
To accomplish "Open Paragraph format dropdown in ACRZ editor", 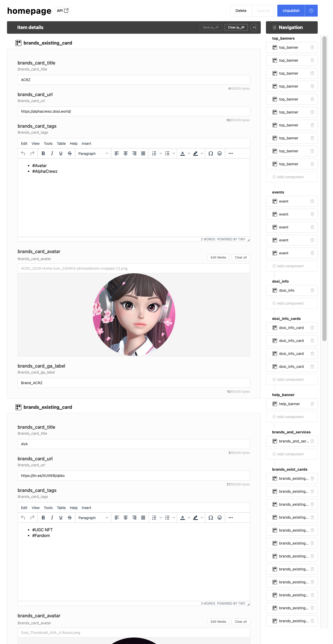I will tap(93, 153).
